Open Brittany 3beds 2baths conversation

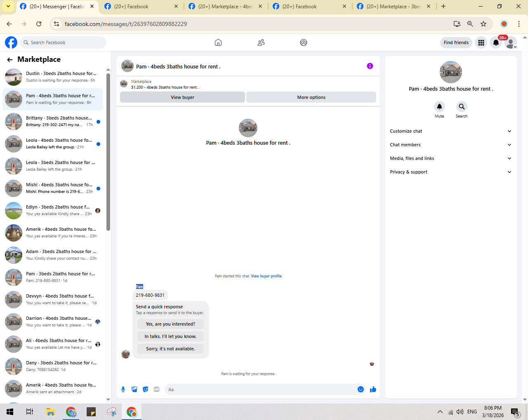[53, 121]
